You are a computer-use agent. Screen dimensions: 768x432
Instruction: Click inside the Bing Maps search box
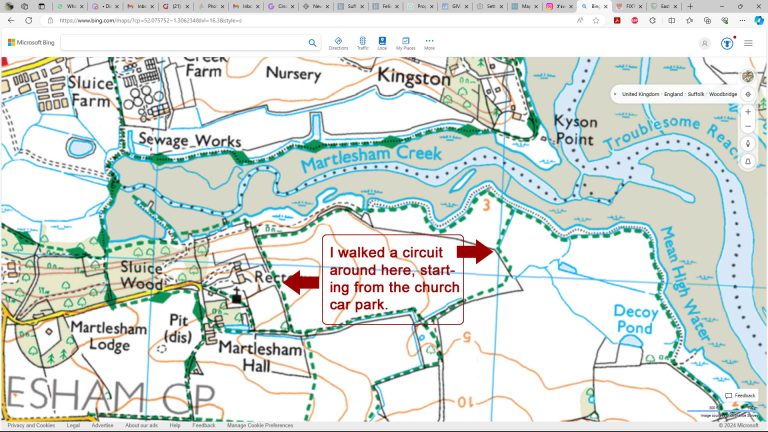(185, 43)
